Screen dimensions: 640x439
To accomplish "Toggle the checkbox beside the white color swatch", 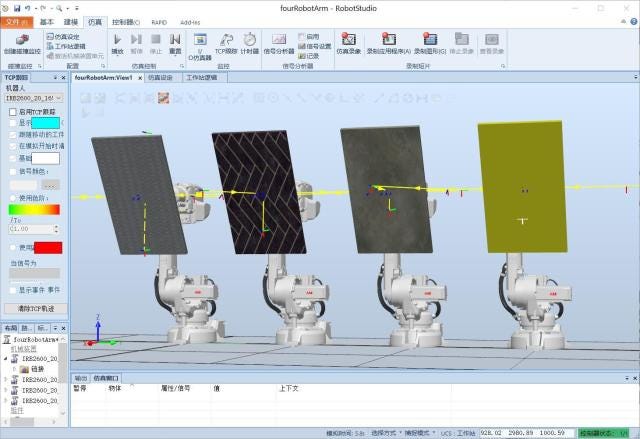I will [13, 158].
